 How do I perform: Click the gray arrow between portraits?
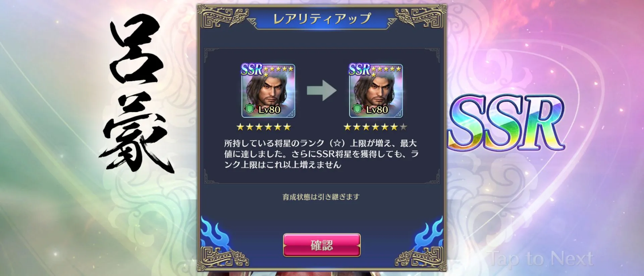click(322, 90)
